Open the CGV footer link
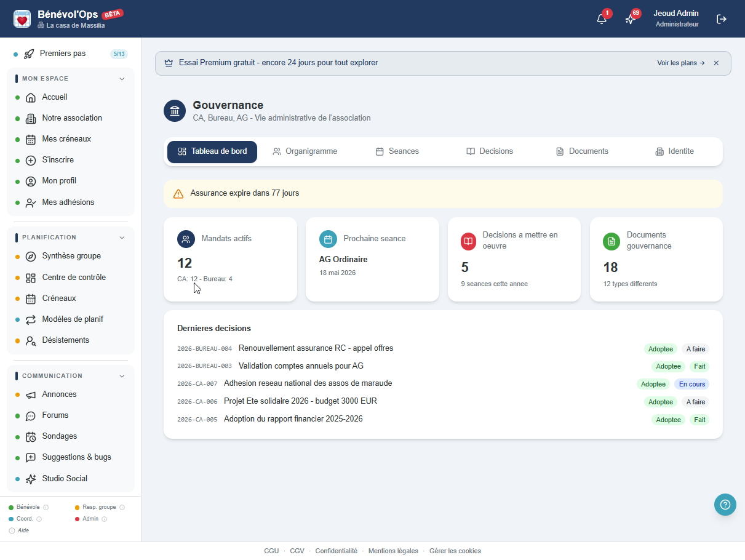This screenshot has height=560, width=745. (x=297, y=551)
